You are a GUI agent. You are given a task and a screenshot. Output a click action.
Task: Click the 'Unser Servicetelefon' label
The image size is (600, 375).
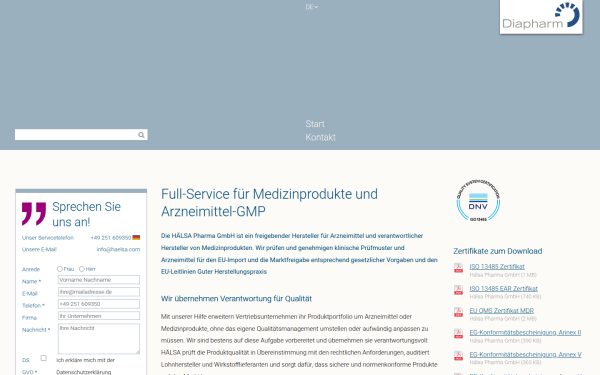[47, 238]
